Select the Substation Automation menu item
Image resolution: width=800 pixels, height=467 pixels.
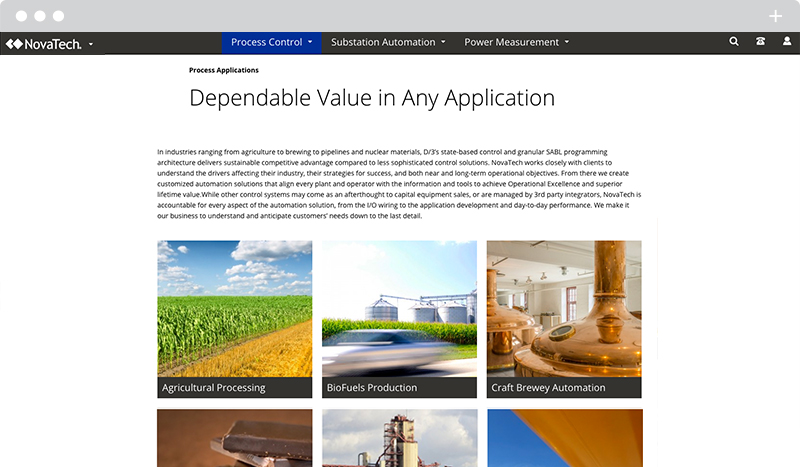(383, 42)
